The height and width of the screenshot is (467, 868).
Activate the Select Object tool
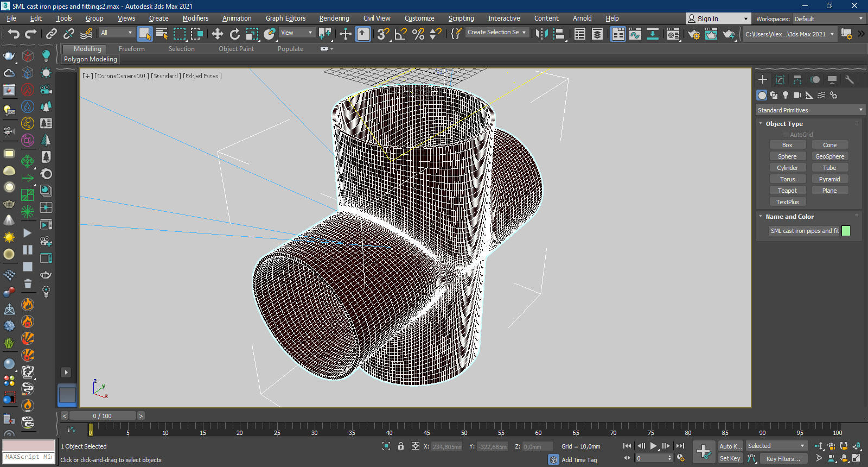tap(144, 34)
